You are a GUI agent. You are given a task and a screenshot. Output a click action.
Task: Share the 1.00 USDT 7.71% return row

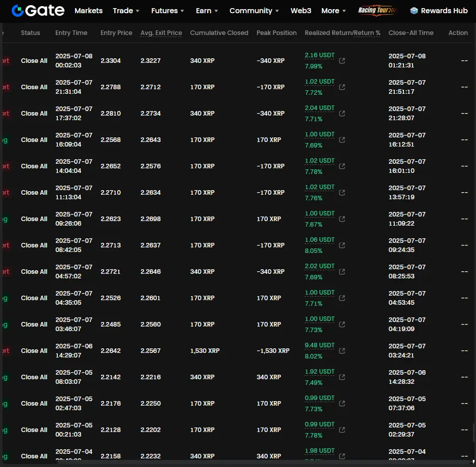(x=342, y=298)
